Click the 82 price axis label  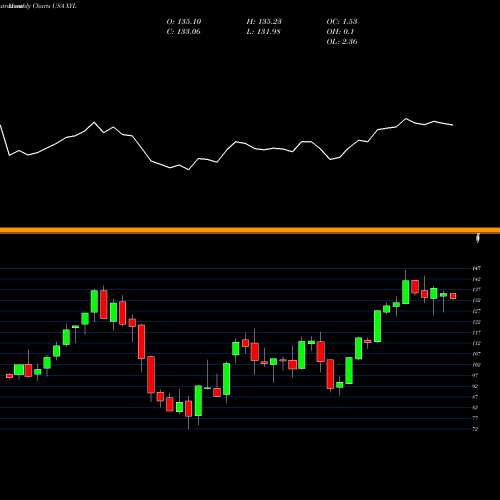[476, 407]
